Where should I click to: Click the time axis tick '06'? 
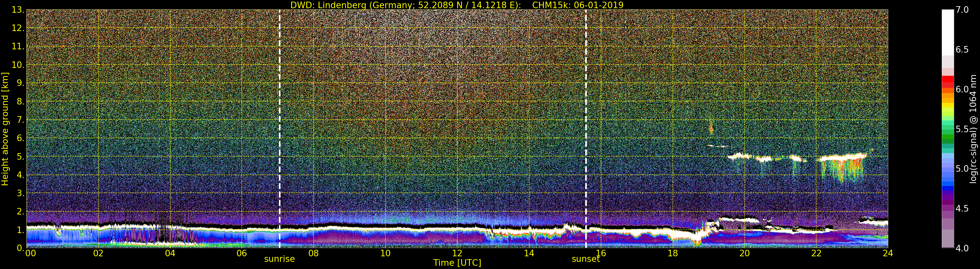(x=242, y=253)
